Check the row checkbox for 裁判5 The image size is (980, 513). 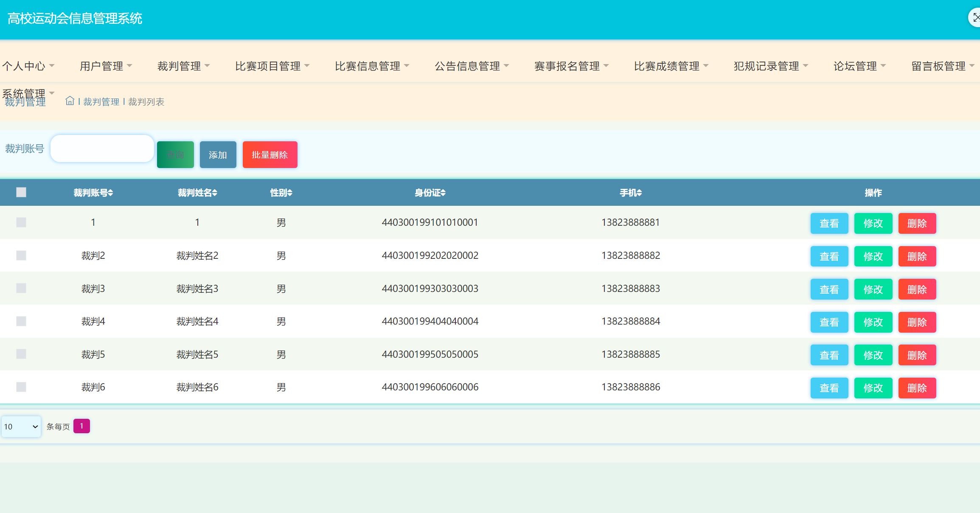click(21, 354)
